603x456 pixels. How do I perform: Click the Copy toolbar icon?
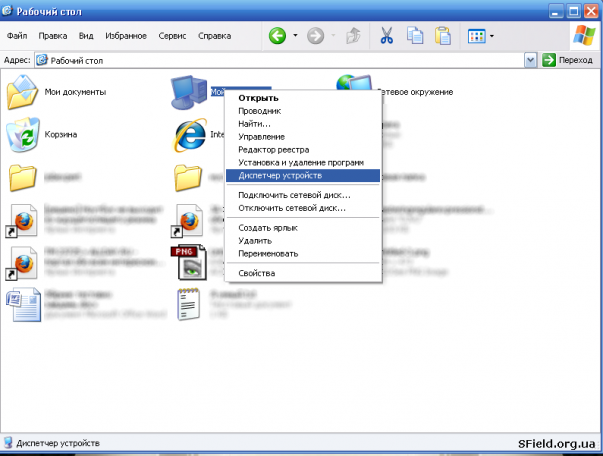pos(415,36)
